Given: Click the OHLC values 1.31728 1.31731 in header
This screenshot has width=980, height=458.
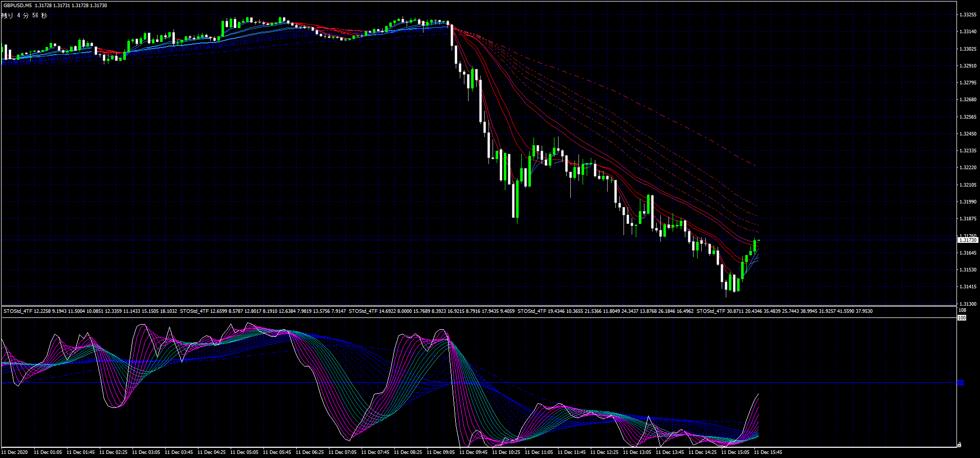Looking at the screenshot, I should tap(52, 5).
